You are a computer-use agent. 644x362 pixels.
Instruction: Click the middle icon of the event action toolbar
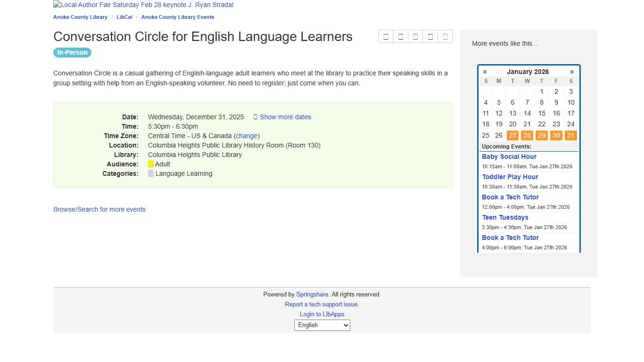(x=415, y=36)
